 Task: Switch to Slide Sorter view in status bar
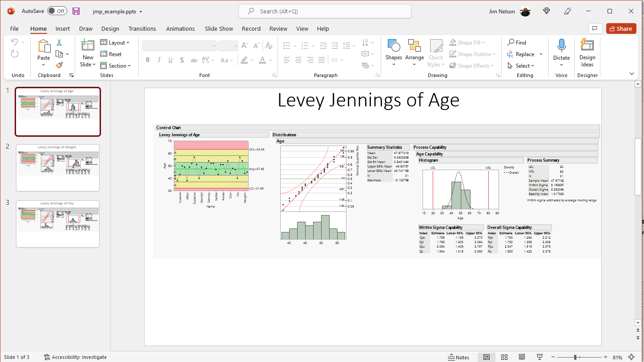tap(504, 357)
